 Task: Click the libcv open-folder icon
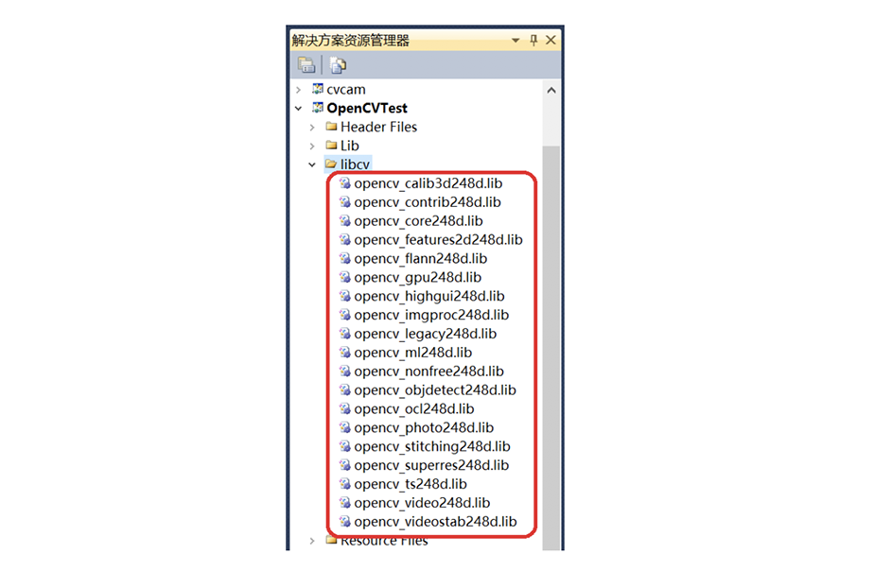[x=331, y=164]
